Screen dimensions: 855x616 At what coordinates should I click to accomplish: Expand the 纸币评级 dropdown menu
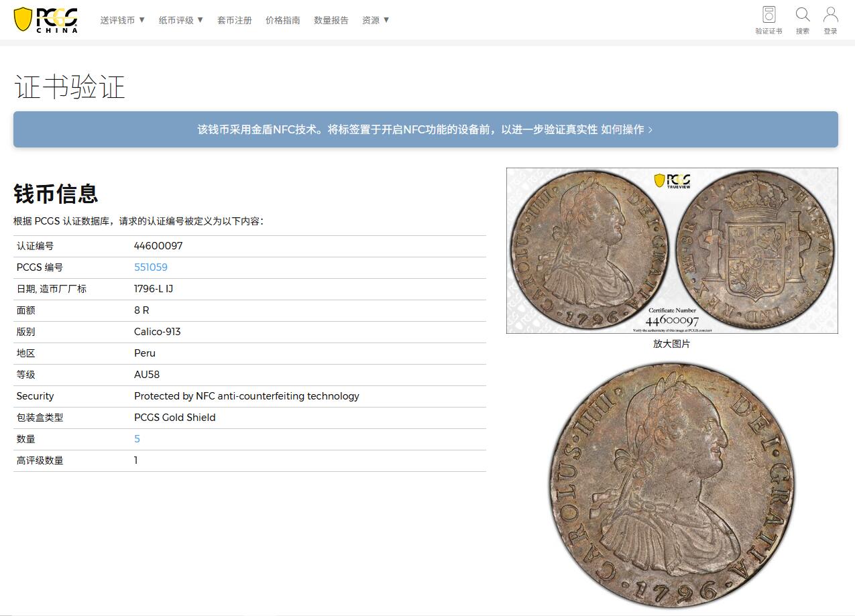pyautogui.click(x=181, y=20)
